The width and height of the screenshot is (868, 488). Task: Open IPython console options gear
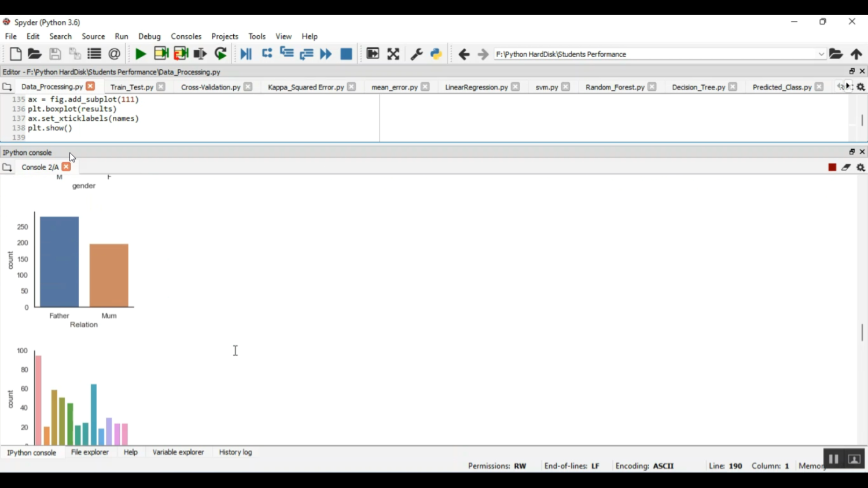coord(861,167)
